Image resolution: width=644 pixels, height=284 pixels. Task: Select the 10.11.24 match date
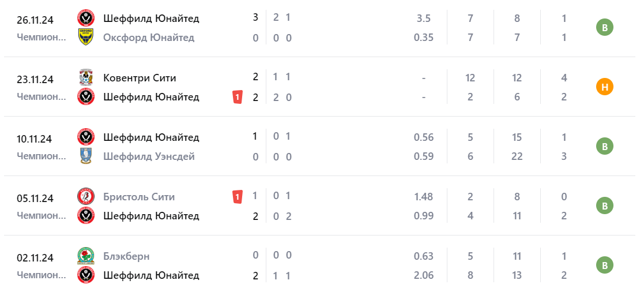pos(35,139)
